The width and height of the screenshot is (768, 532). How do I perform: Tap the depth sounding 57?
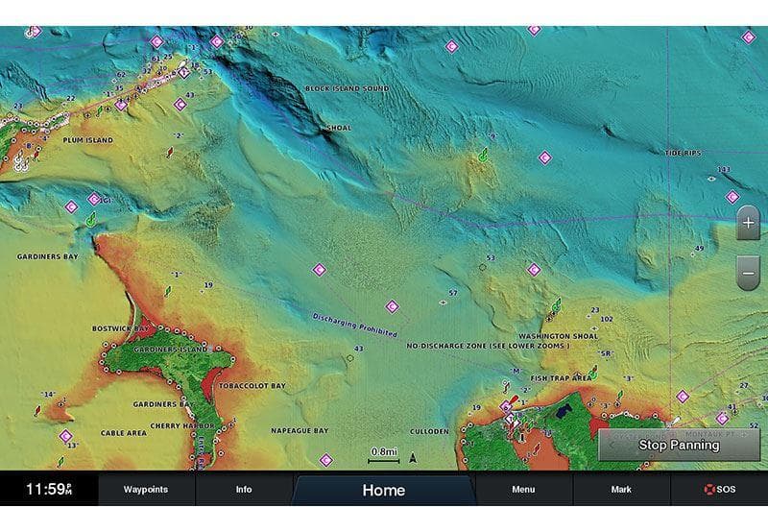(453, 293)
